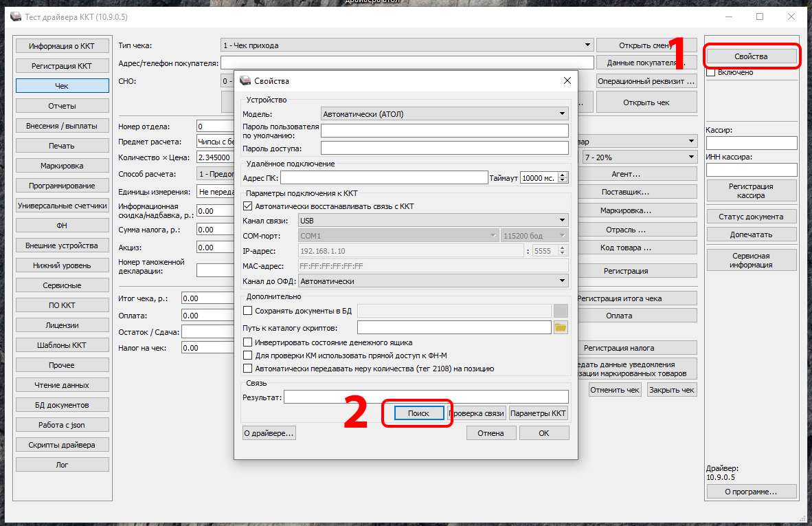The width and height of the screenshot is (812, 526).
Task: Switch to the Отчеты section
Action: [x=62, y=106]
